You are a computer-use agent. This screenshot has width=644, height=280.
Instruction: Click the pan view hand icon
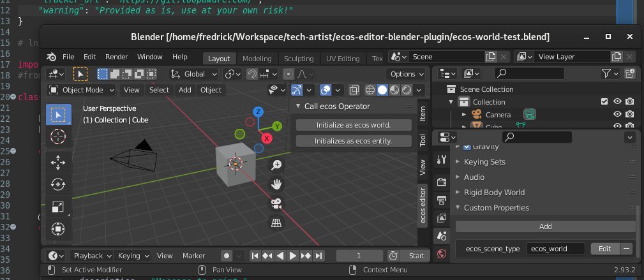(x=276, y=184)
